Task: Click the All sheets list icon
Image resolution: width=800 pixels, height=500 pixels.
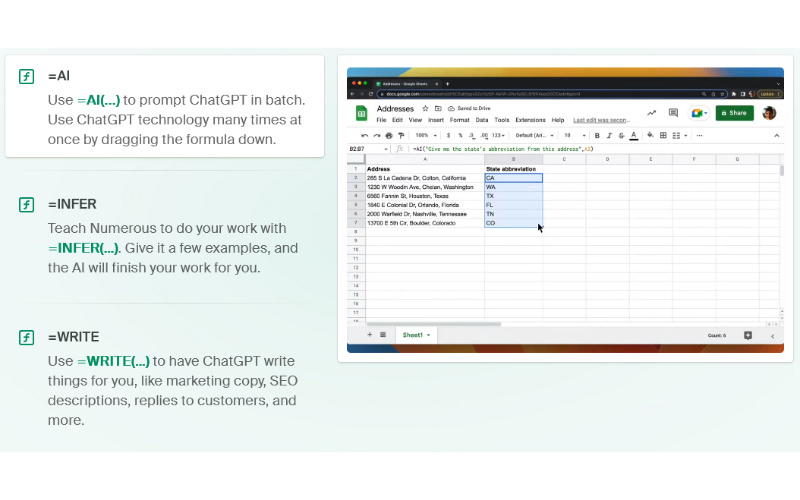Action: click(x=383, y=335)
